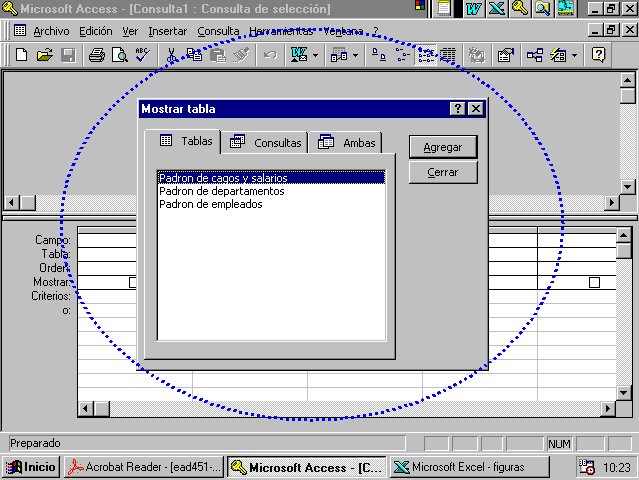This screenshot has width=639, height=480.
Task: Click the Code toolbar icon
Action: click(476, 55)
